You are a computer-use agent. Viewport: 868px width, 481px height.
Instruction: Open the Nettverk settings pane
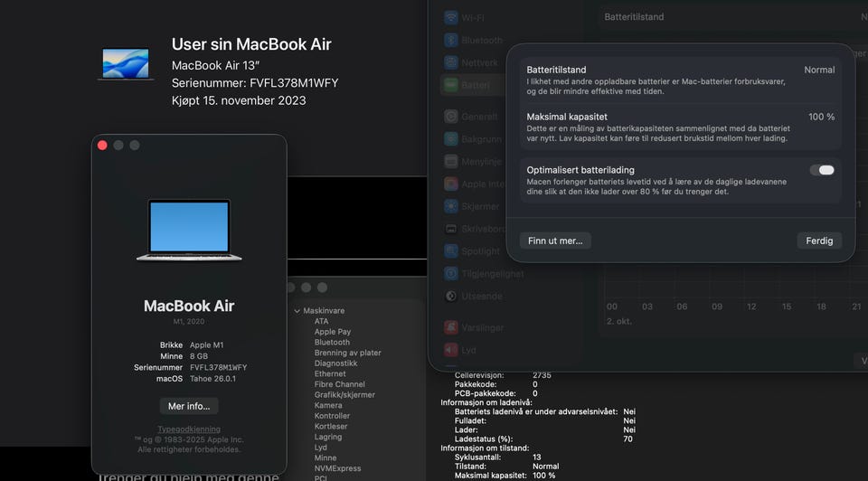(479, 63)
